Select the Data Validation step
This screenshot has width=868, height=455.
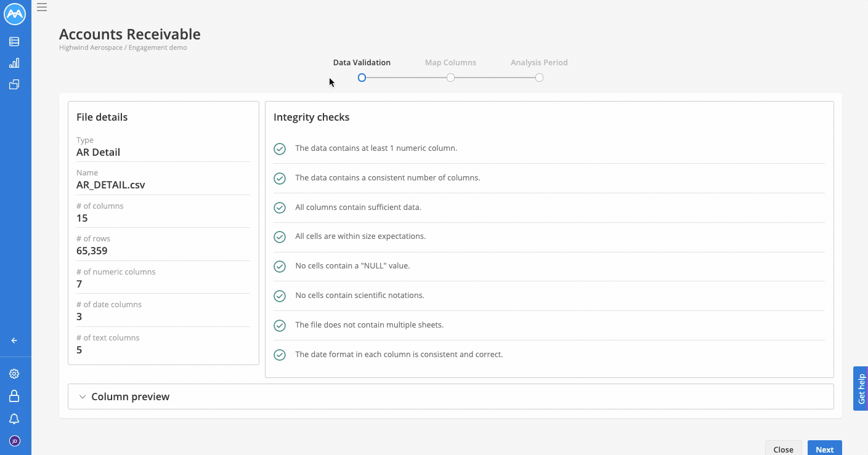362,62
